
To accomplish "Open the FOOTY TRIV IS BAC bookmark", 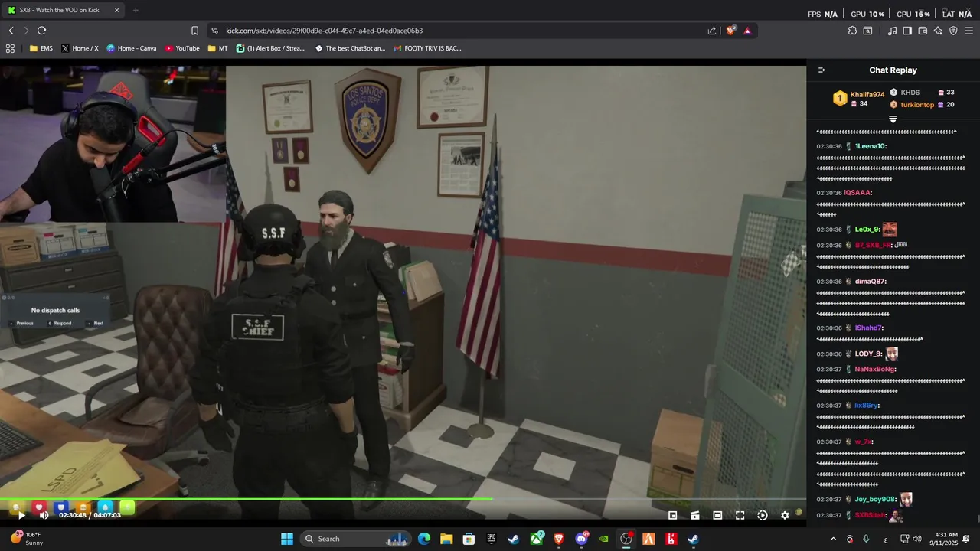I will tap(428, 48).
